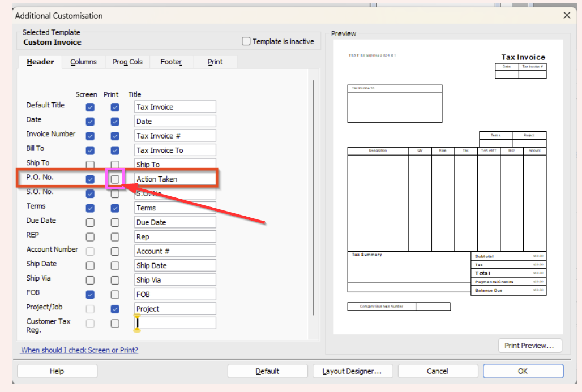Click the Tax Invoice To title field
582x392 pixels.
pyautogui.click(x=175, y=150)
